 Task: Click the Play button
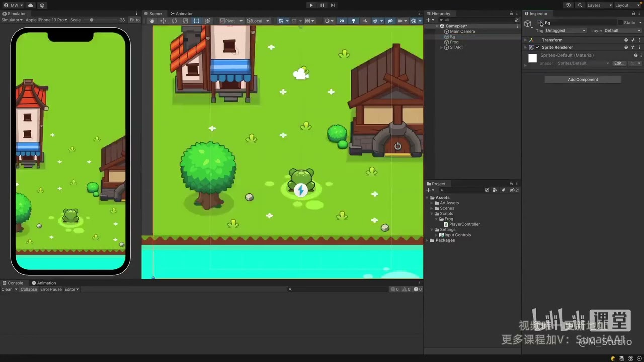point(311,5)
